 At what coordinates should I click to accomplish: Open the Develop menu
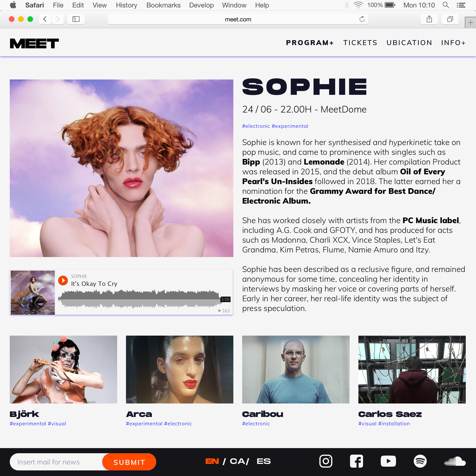[x=201, y=5]
